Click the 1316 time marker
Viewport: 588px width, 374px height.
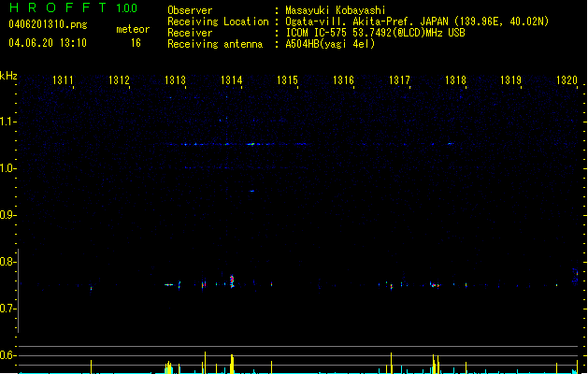point(343,80)
